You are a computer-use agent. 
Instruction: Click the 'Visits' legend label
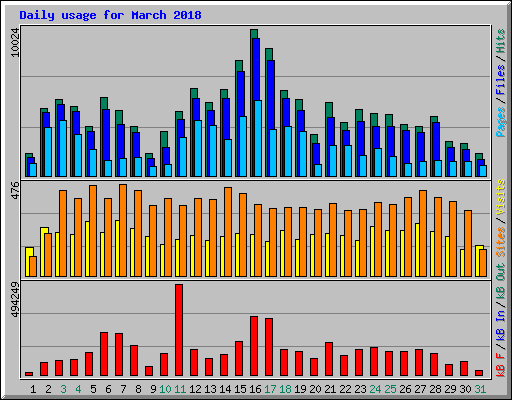(501, 197)
